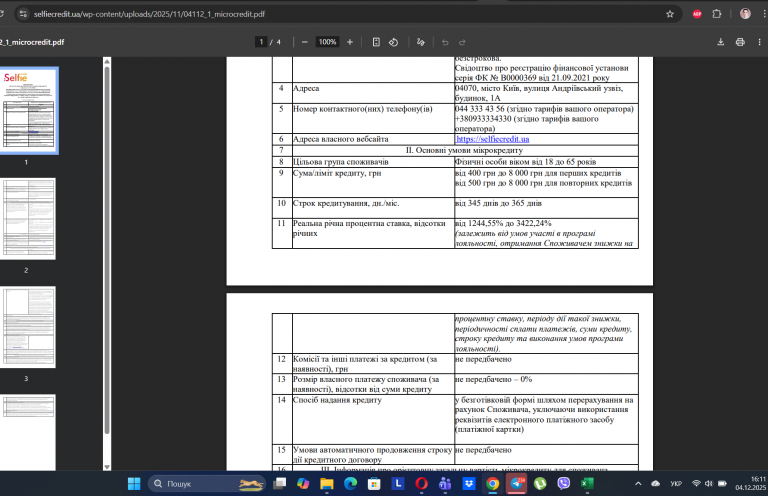Open the Chrome profile avatar
Viewport: 768px width, 496px height.
coord(745,14)
